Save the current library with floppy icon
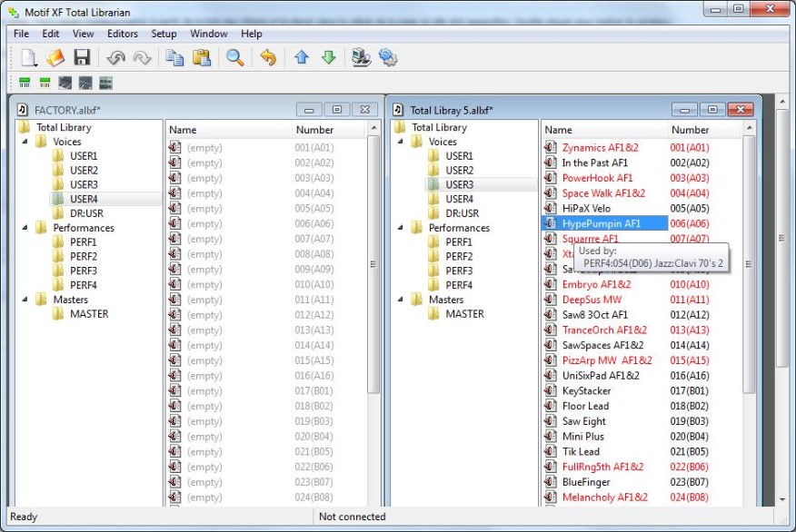 coord(82,57)
